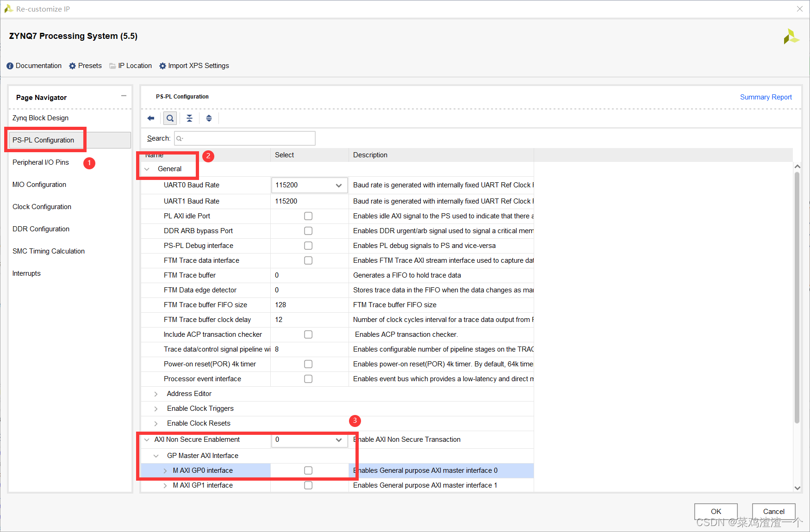Screen dimensions: 810x532
Task: Open Zynq Block Design page
Action: (x=40, y=118)
